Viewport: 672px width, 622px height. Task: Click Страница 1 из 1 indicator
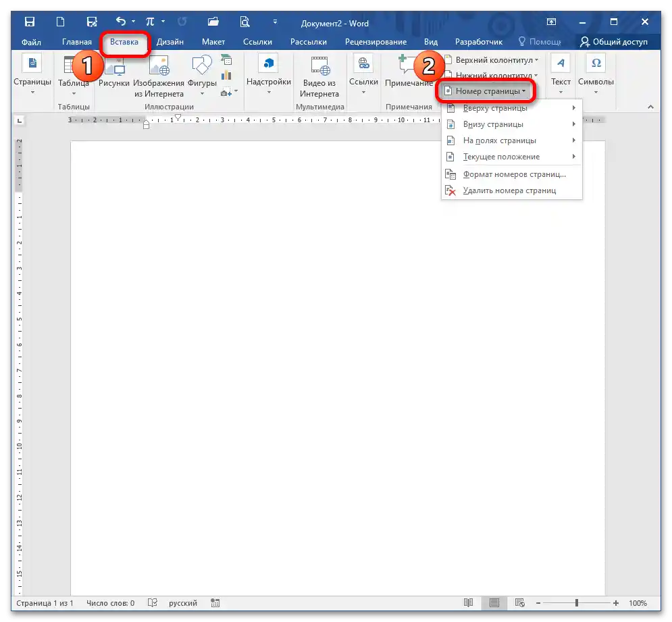pyautogui.click(x=45, y=603)
